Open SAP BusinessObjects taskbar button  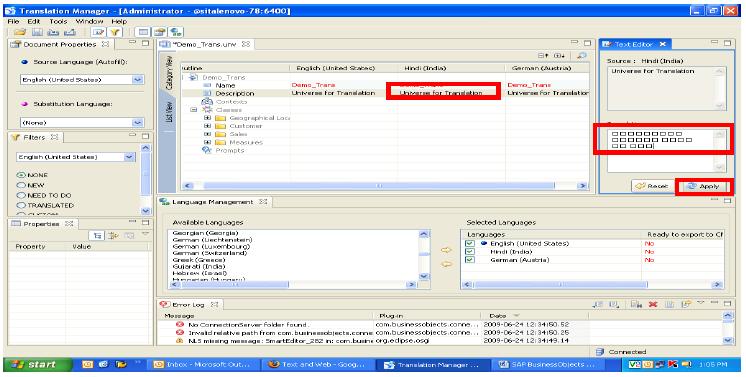(x=547, y=365)
